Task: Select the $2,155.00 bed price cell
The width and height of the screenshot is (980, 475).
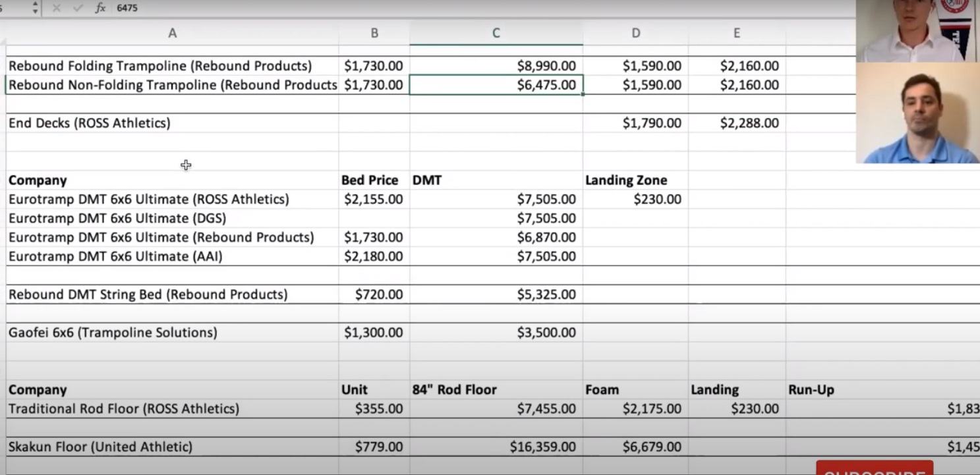Action: coord(374,199)
